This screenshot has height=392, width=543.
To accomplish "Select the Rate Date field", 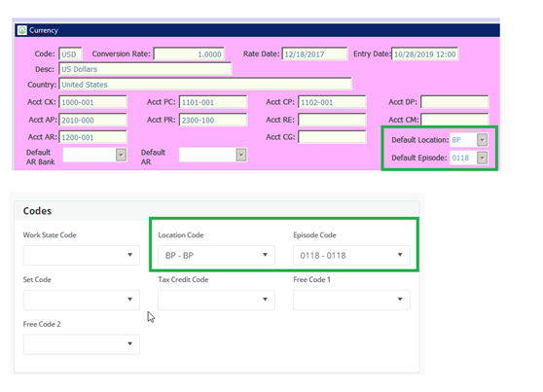I will 314,54.
